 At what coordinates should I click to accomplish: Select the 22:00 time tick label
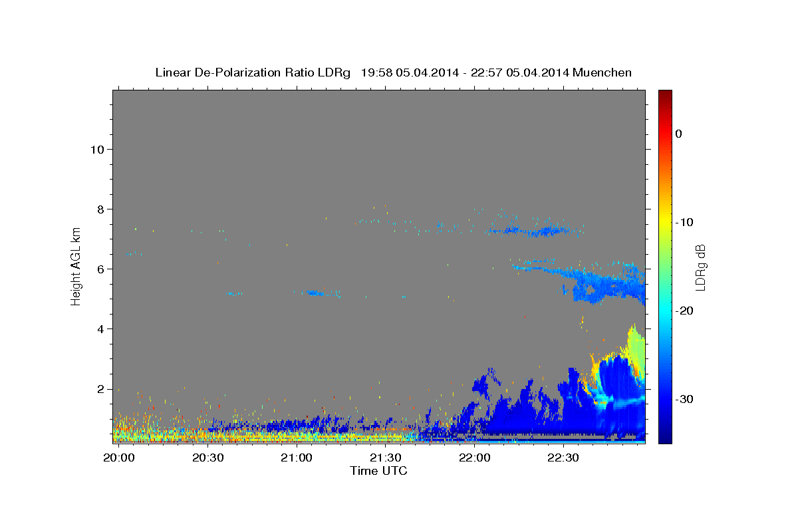[475, 458]
